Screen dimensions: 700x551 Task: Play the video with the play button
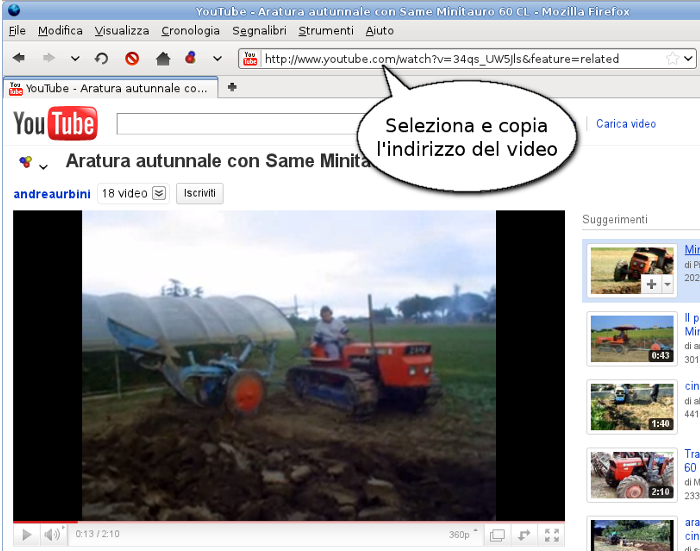(x=27, y=535)
